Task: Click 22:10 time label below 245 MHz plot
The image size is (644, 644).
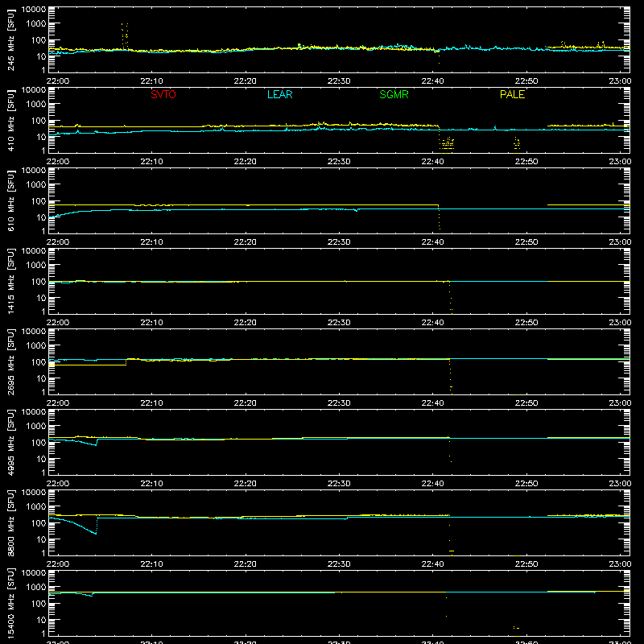Action: pos(151,81)
